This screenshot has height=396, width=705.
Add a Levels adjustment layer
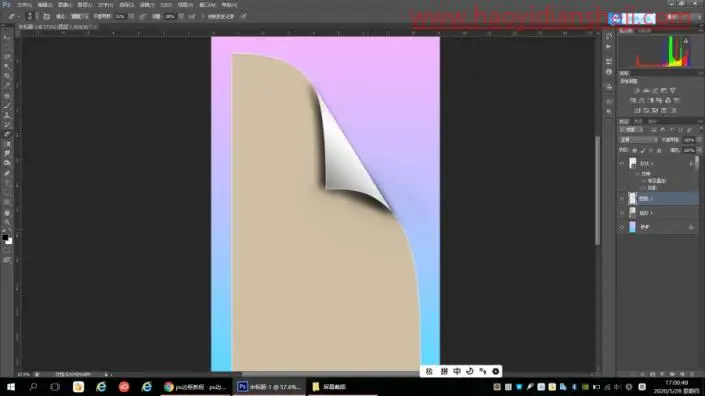click(x=646, y=90)
